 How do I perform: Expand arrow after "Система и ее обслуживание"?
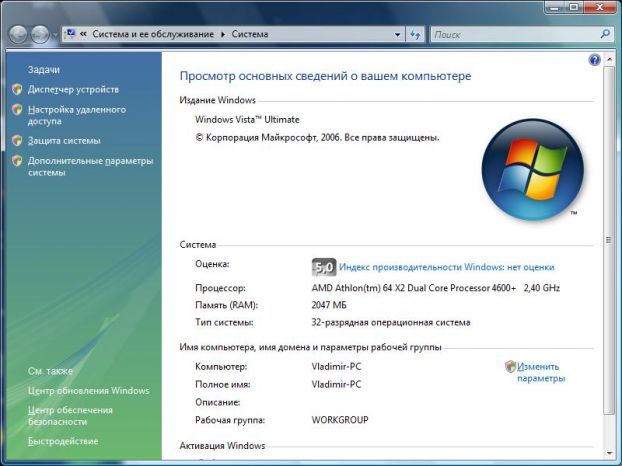pos(223,35)
